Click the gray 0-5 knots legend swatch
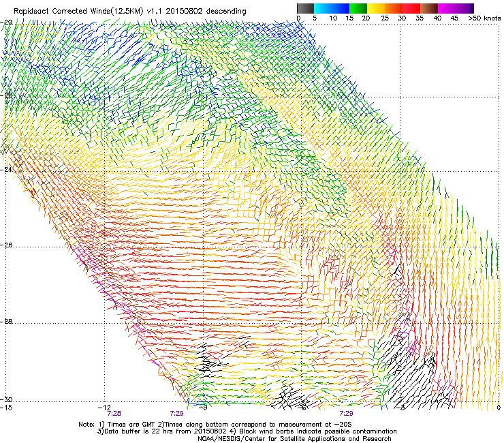The height and width of the screenshot is (443, 504). click(305, 8)
